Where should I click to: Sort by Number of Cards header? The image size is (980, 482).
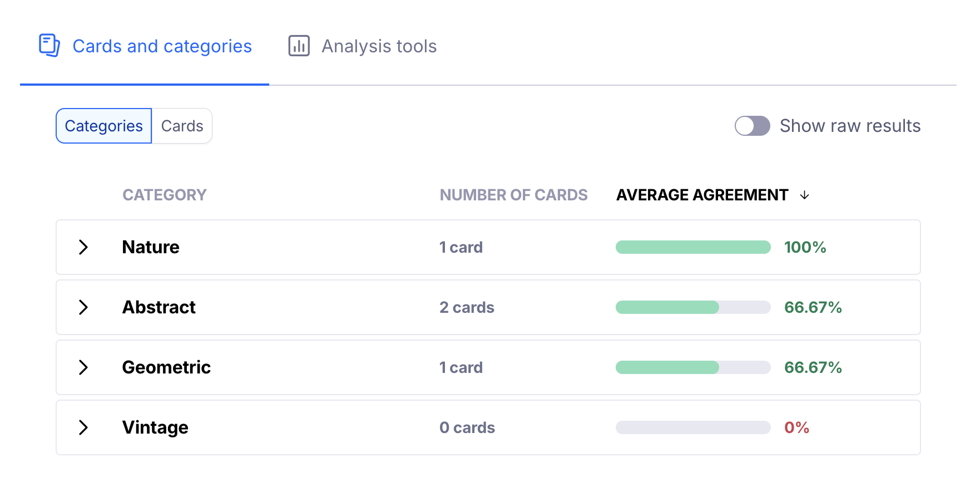(513, 195)
